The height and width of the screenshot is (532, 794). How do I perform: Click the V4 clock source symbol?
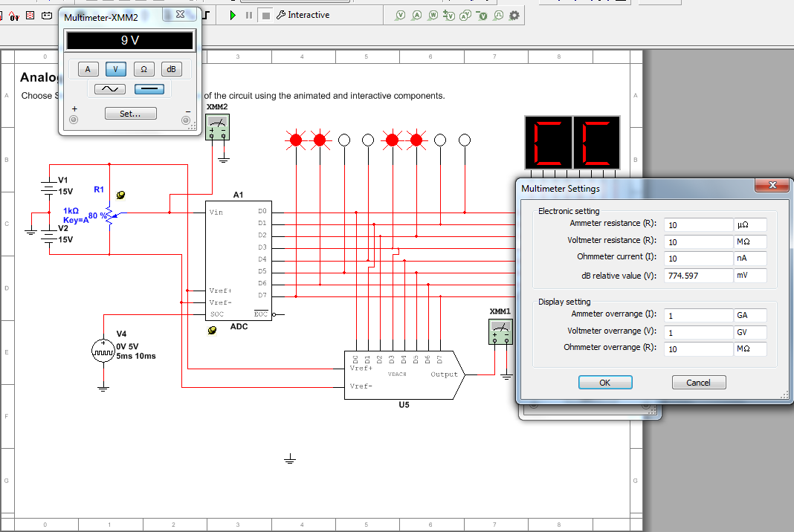(x=103, y=350)
